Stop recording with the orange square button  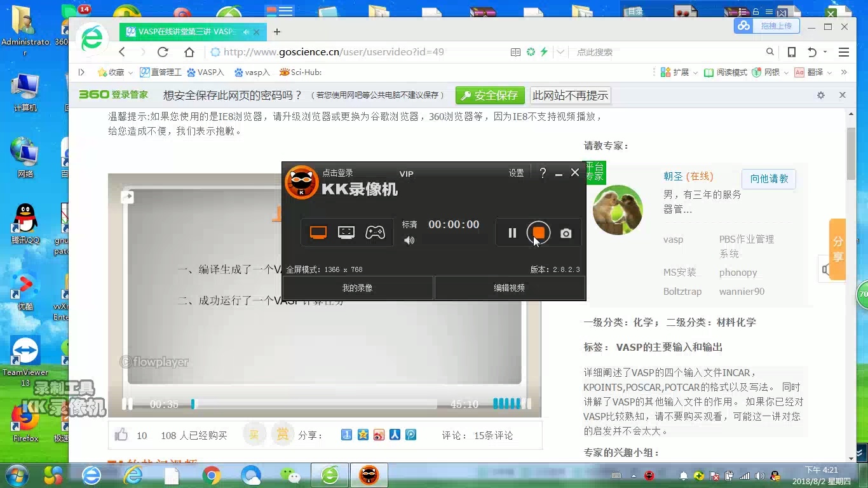(538, 233)
